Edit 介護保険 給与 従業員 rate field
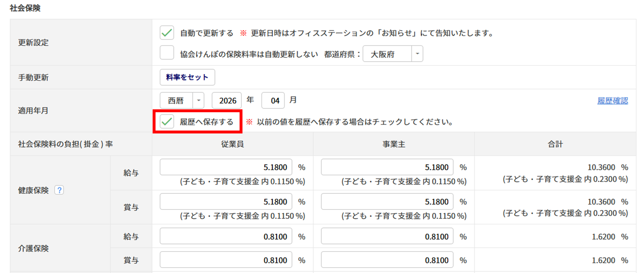The width and height of the screenshot is (644, 273). point(226,236)
